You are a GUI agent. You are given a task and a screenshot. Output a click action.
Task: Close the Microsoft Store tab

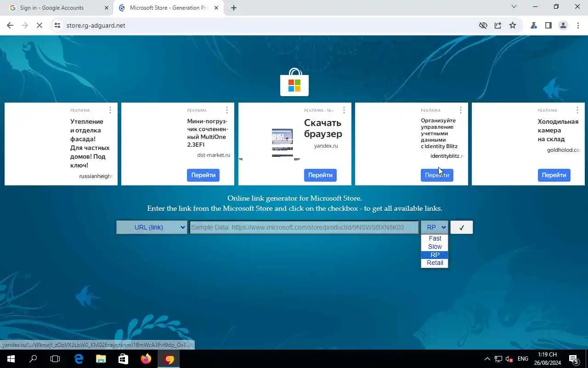(x=217, y=8)
